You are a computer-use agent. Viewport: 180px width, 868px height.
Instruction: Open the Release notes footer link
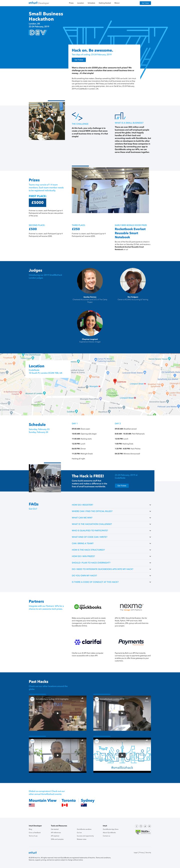pos(81,839)
